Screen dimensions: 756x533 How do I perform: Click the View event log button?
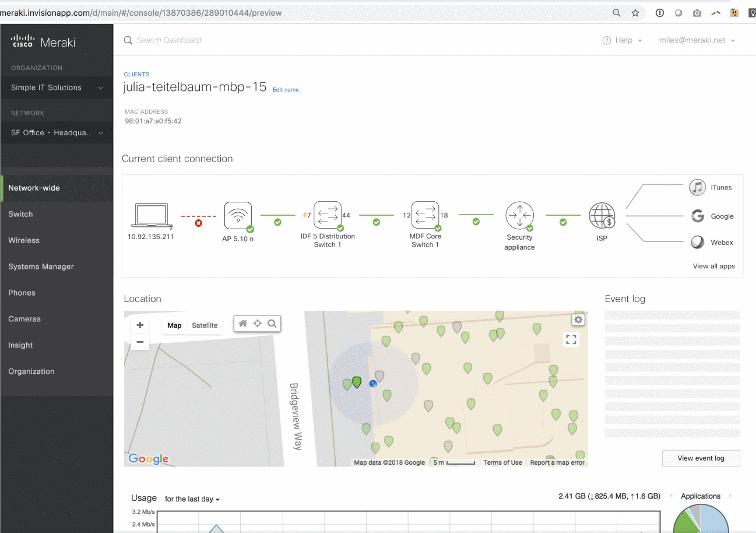(701, 458)
